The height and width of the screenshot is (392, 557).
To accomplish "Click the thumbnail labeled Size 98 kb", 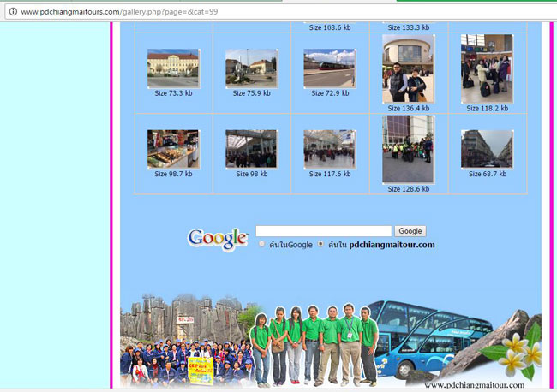I will coord(251,149).
